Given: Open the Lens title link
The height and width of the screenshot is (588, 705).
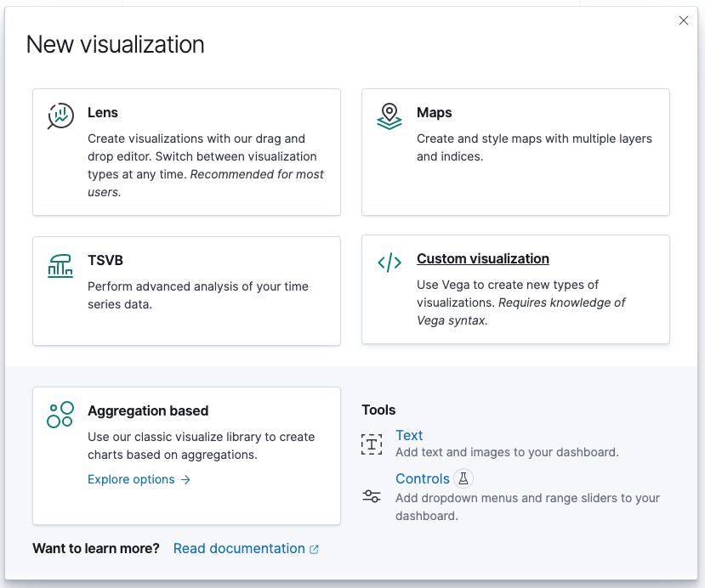Looking at the screenshot, I should pos(103,113).
